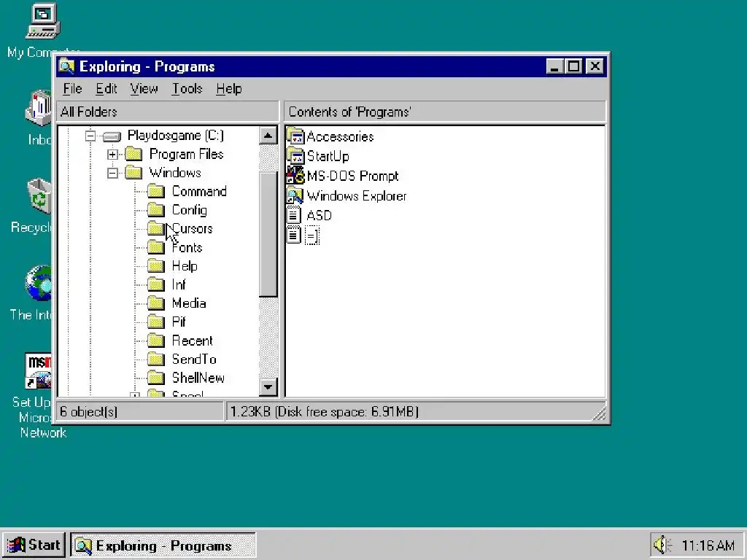
Task: Click the Playdosgame (C:) label text
Action: tap(175, 135)
